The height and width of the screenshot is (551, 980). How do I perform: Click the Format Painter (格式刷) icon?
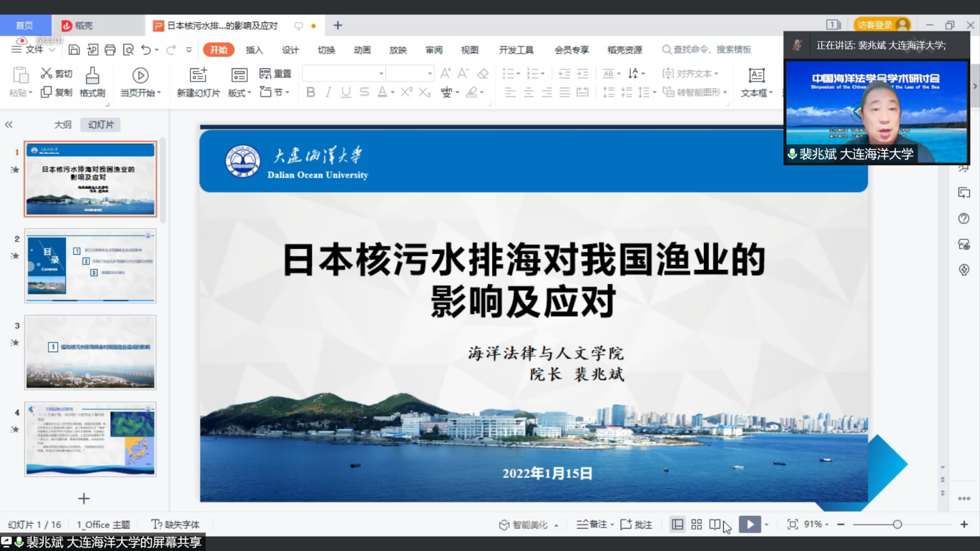(92, 76)
